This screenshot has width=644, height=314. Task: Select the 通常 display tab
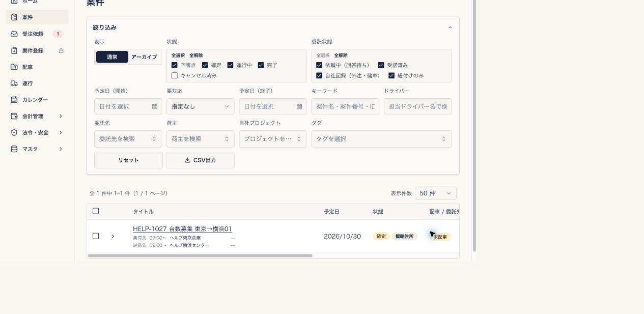click(x=112, y=57)
